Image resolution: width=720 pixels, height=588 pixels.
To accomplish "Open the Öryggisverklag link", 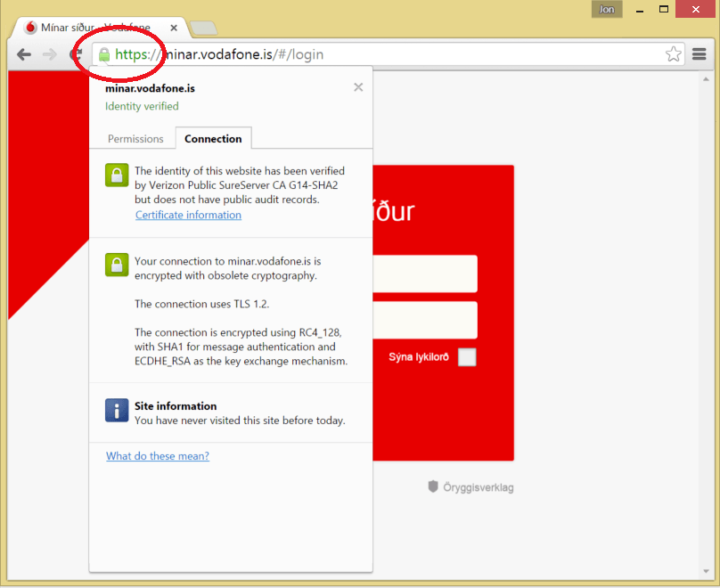I will click(x=478, y=487).
